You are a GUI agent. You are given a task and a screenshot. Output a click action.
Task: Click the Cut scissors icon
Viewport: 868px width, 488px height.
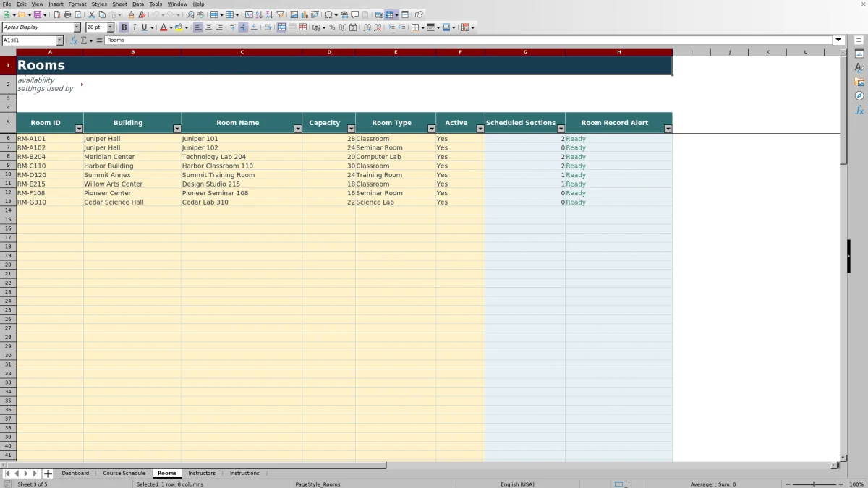(92, 14)
